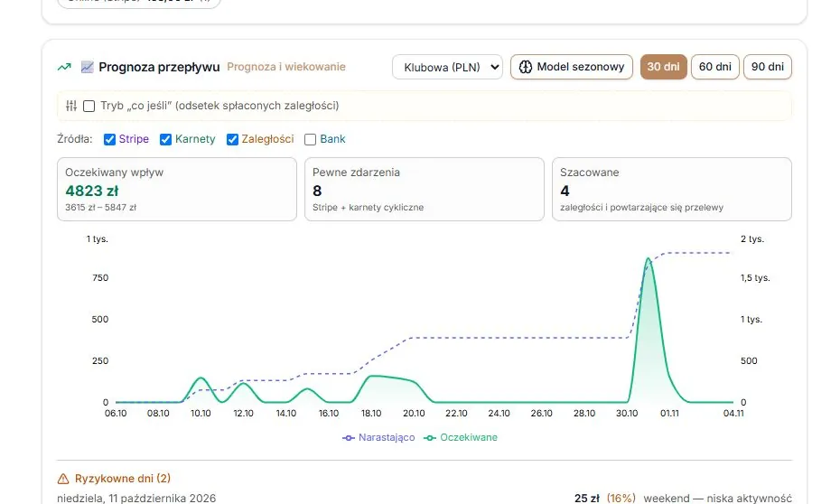Click the 25 zł risky day amount
840x504 pixels.
[x=586, y=498]
